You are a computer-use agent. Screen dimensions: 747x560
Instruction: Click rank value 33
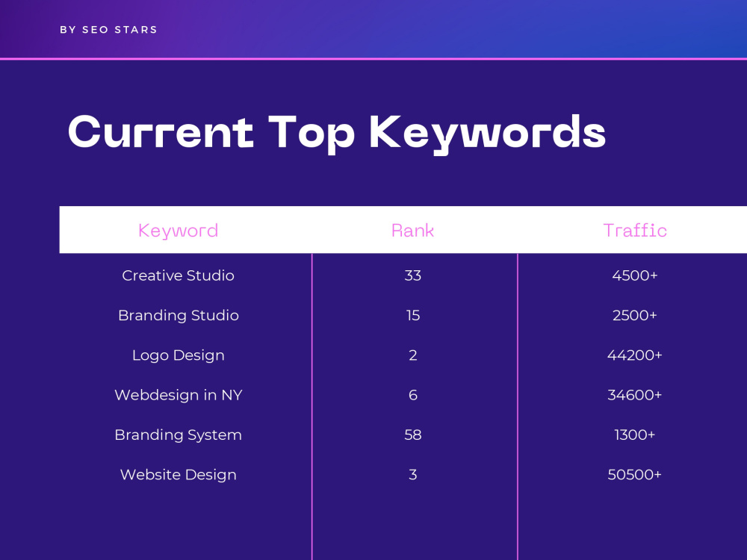click(x=412, y=276)
